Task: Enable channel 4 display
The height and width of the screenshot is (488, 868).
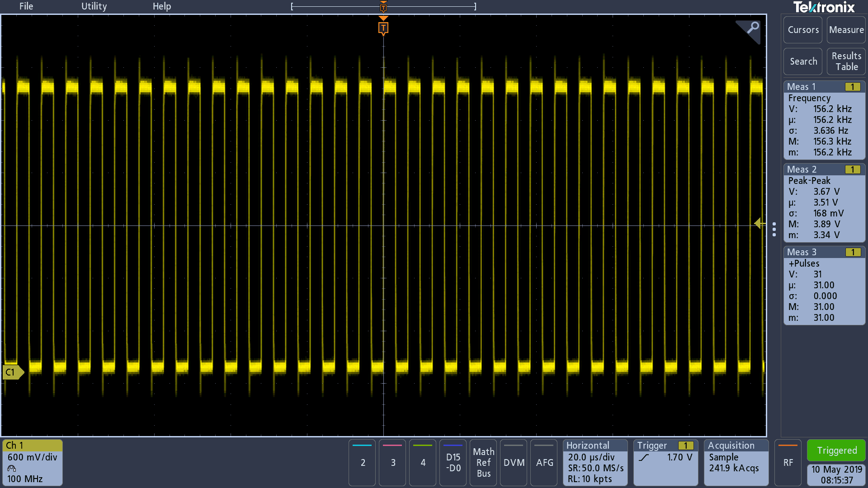Action: [x=423, y=462]
